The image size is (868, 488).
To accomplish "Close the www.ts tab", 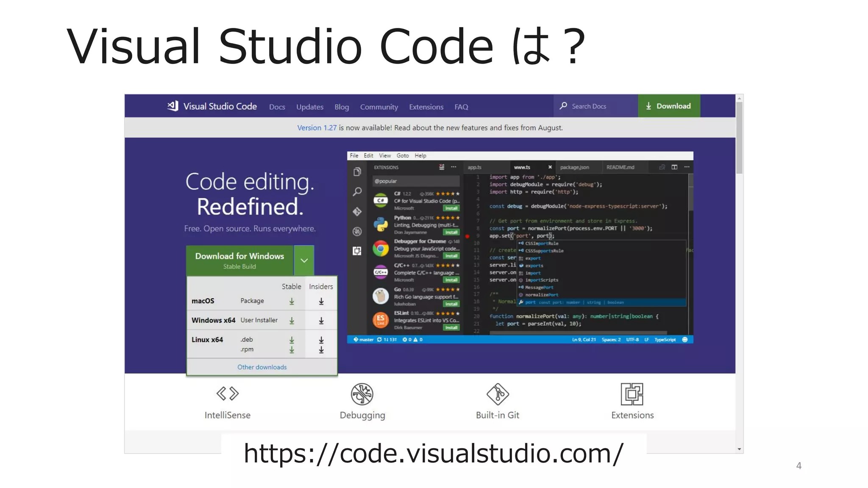I will (x=550, y=167).
